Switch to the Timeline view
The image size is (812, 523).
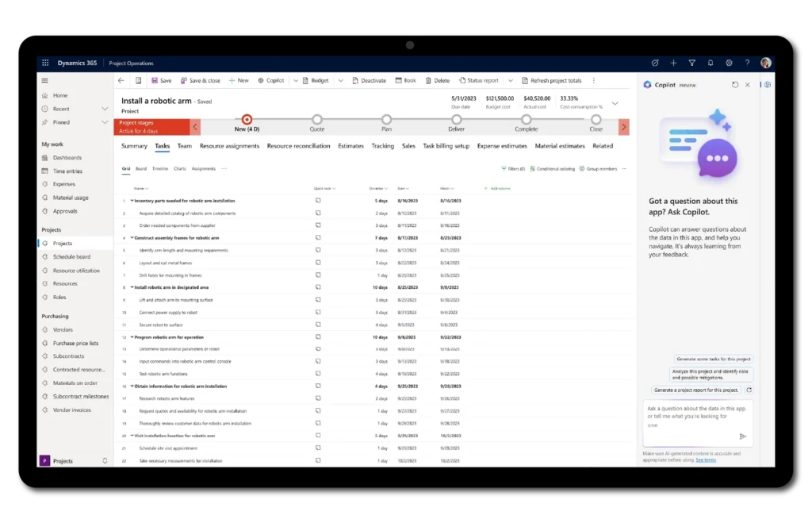[160, 168]
